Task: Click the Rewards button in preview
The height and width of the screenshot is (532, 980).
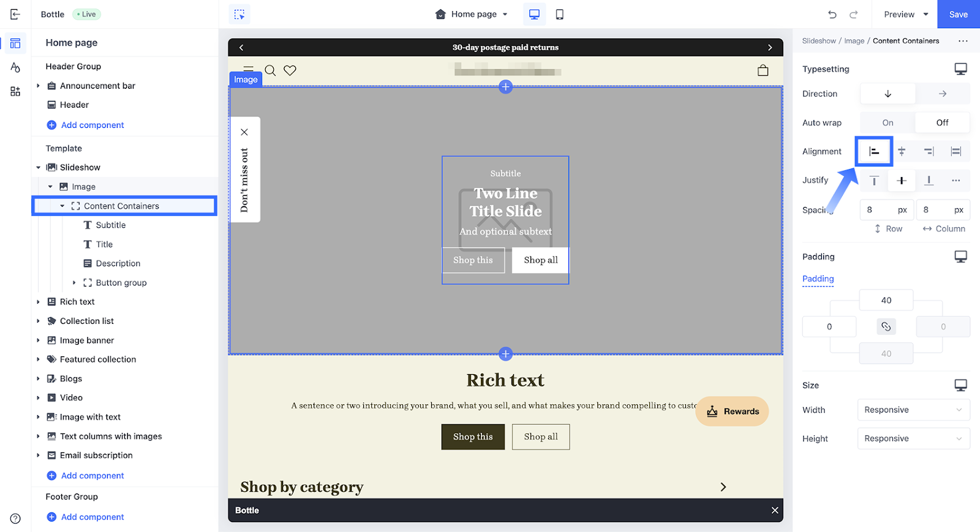Action: [732, 411]
